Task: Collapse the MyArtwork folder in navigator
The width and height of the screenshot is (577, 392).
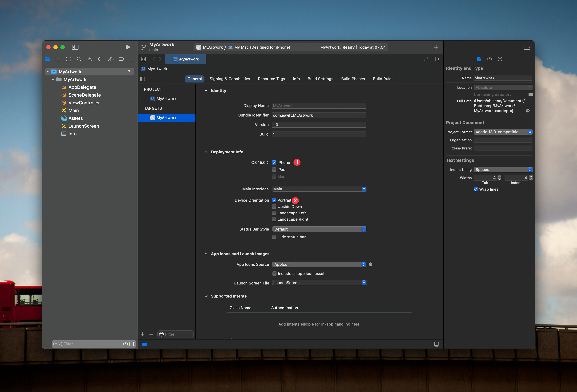Action: (x=53, y=79)
